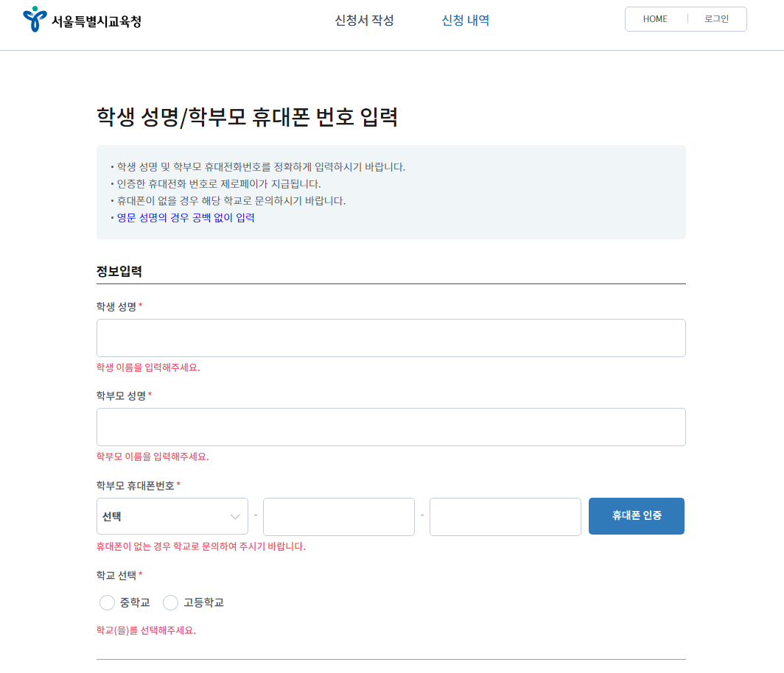
Task: Click the 정보입력 section heading
Action: point(119,271)
